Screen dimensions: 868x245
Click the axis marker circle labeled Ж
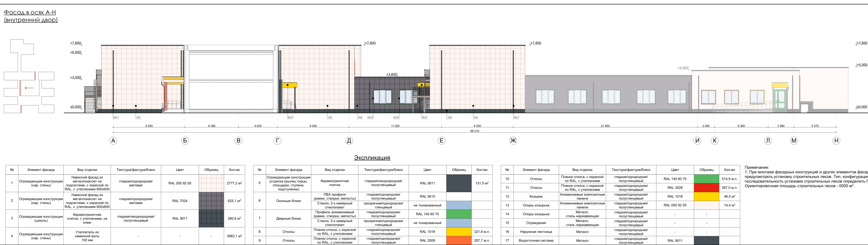tap(513, 141)
